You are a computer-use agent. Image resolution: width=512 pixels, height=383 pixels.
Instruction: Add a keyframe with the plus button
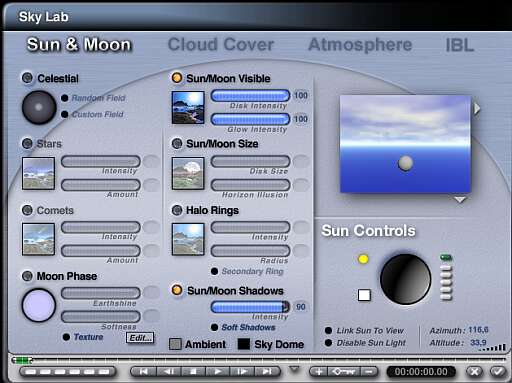(319, 371)
